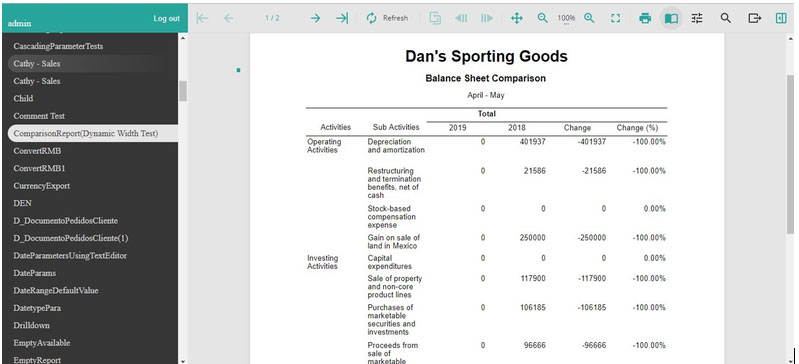Click the 2018 column header
The width and height of the screenshot is (799, 364).
[x=517, y=128]
